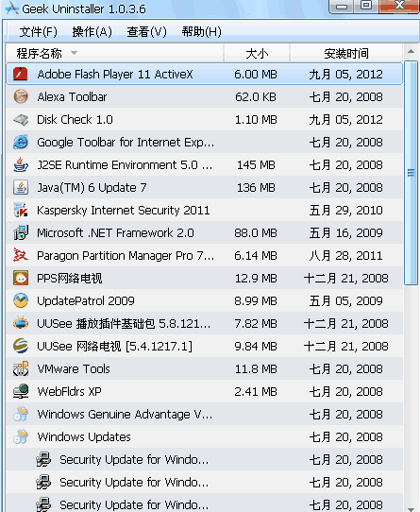Screen dimensions: 420x512
Task: Click the 八月 28, 2011 install date
Action: pos(346,255)
